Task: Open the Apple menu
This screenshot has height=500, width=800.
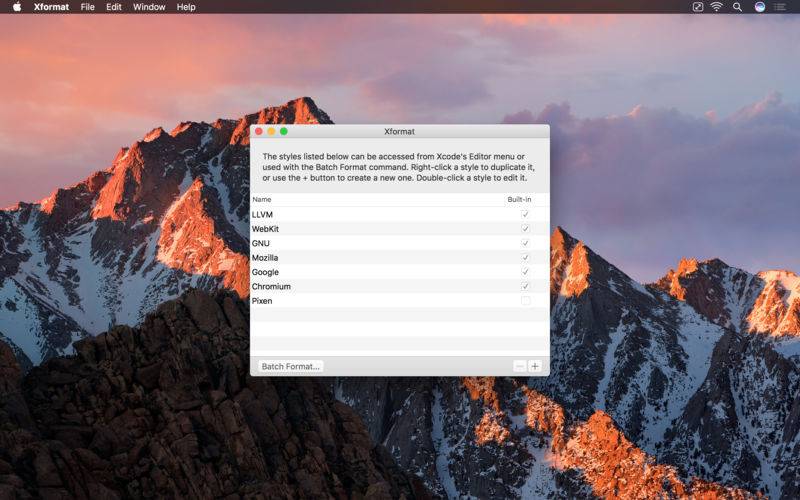Action: [17, 7]
